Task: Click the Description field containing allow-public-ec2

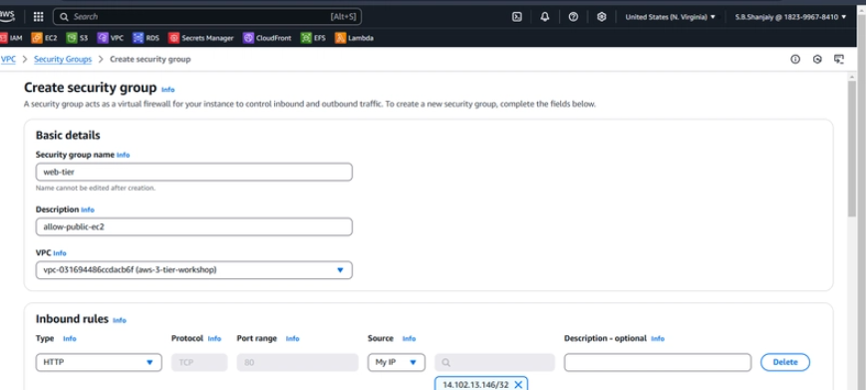Action: coord(193,226)
